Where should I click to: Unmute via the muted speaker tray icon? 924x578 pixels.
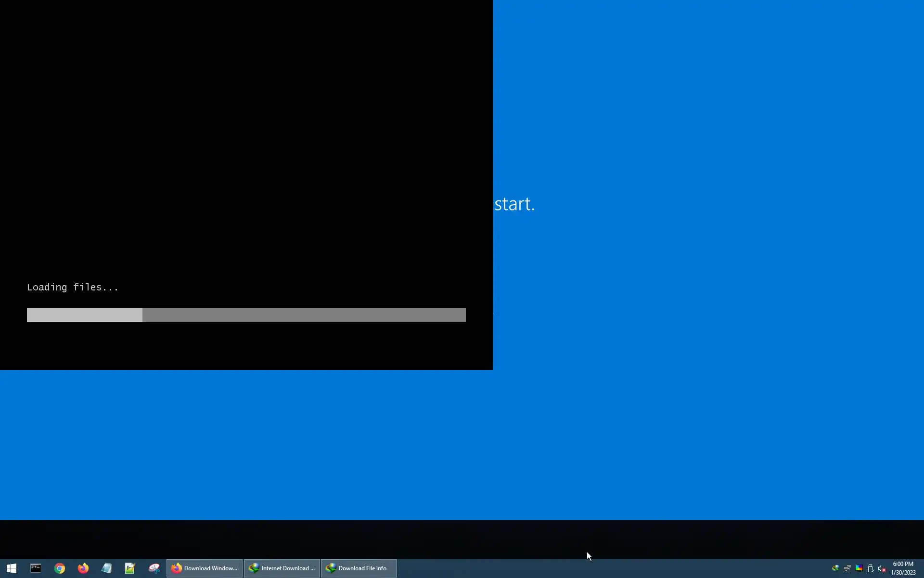(x=882, y=568)
